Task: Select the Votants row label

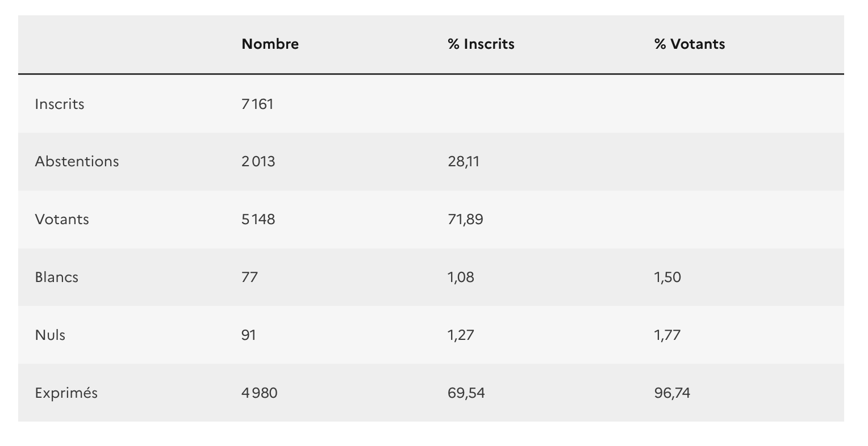Action: point(62,220)
